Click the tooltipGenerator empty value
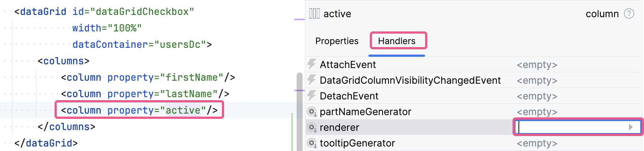This screenshot has width=644, height=151. 537,143
